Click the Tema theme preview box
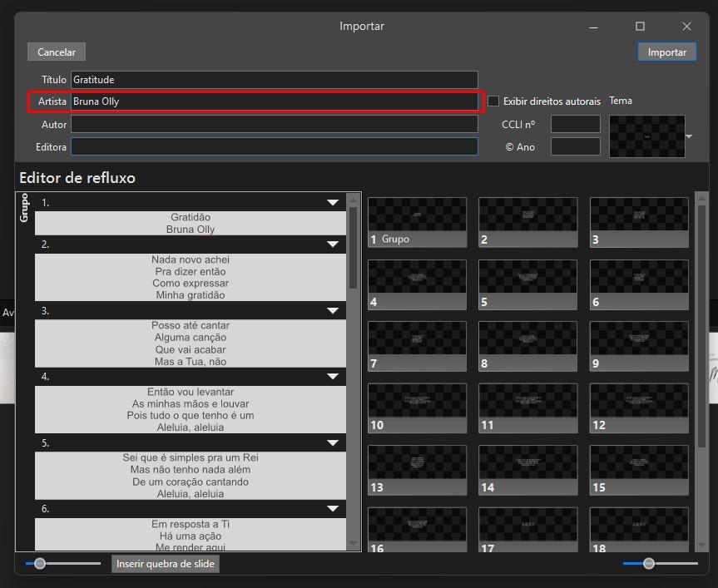718x588 pixels. [x=647, y=136]
